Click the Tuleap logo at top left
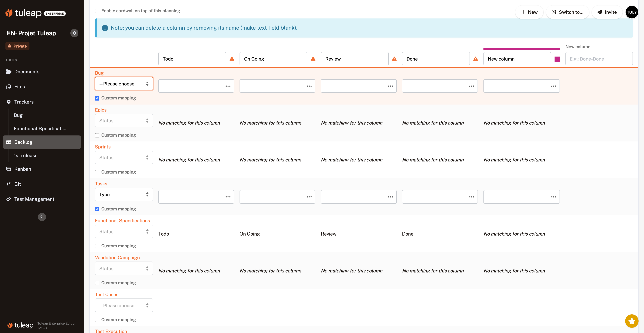This screenshot has height=333, width=644. [x=24, y=13]
